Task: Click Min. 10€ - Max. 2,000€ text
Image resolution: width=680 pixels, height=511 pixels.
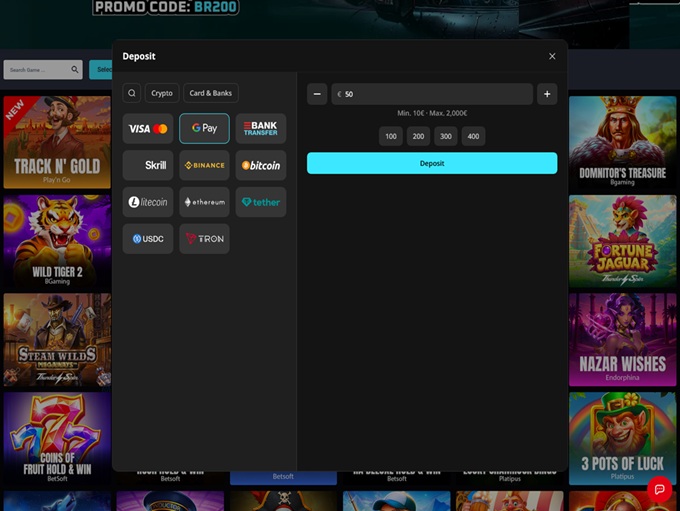Action: pyautogui.click(x=432, y=113)
